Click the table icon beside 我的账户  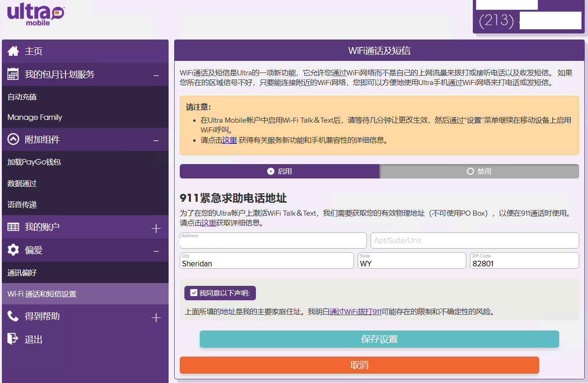[13, 227]
